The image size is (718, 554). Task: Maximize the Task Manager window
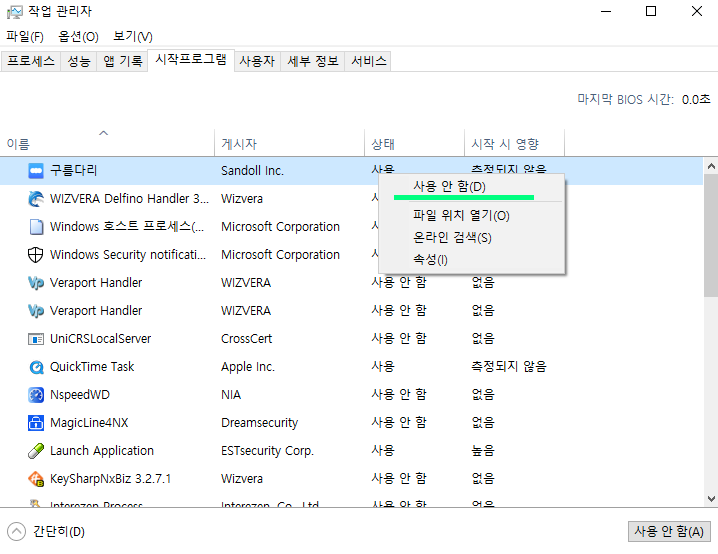[x=651, y=11]
